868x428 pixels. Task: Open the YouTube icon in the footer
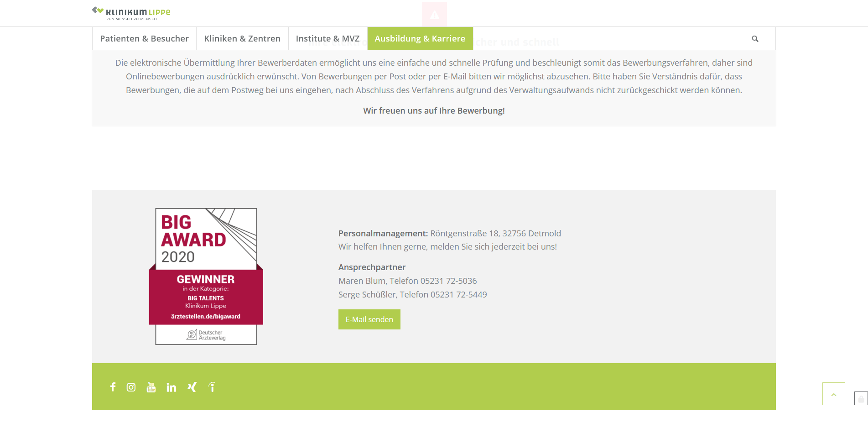[151, 387]
